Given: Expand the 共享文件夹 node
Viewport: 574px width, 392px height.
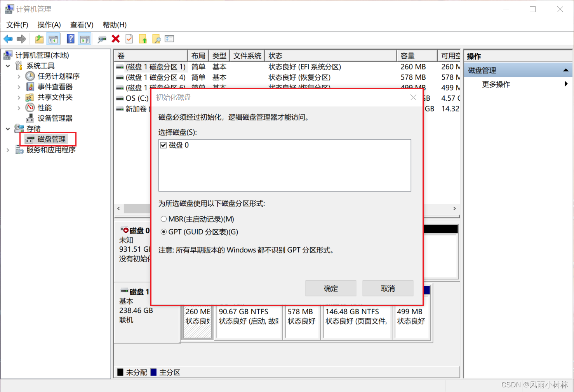Looking at the screenshot, I should click(x=19, y=98).
